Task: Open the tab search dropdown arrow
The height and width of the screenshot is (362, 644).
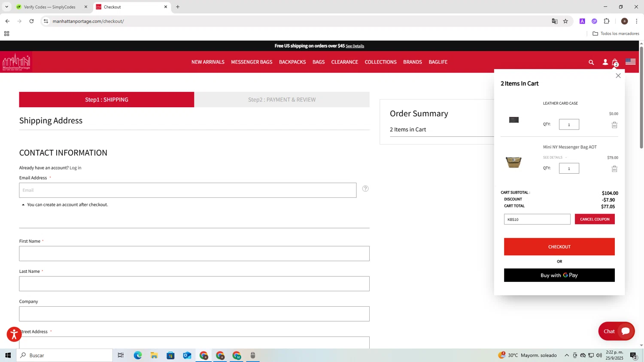Action: [x=6, y=7]
